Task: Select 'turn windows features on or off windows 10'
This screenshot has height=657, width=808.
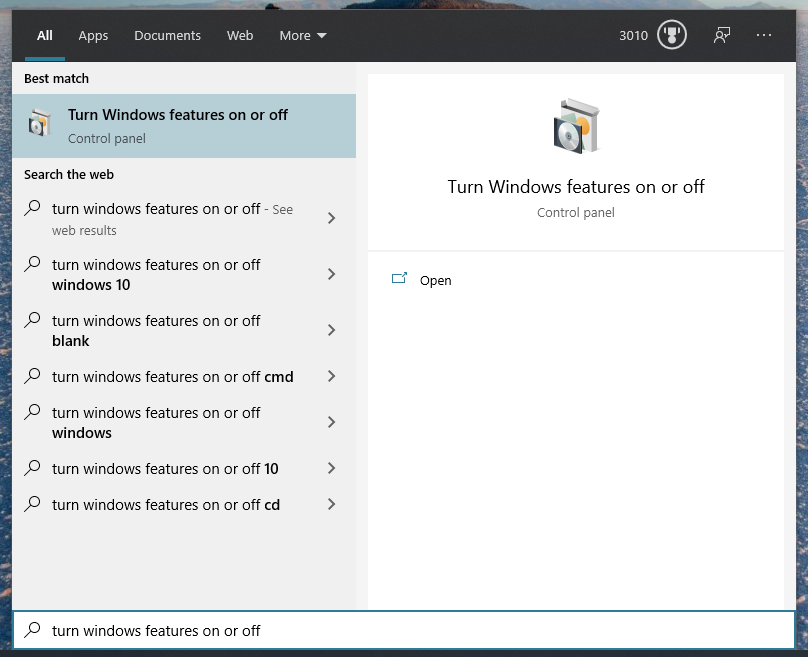Action: tap(184, 274)
